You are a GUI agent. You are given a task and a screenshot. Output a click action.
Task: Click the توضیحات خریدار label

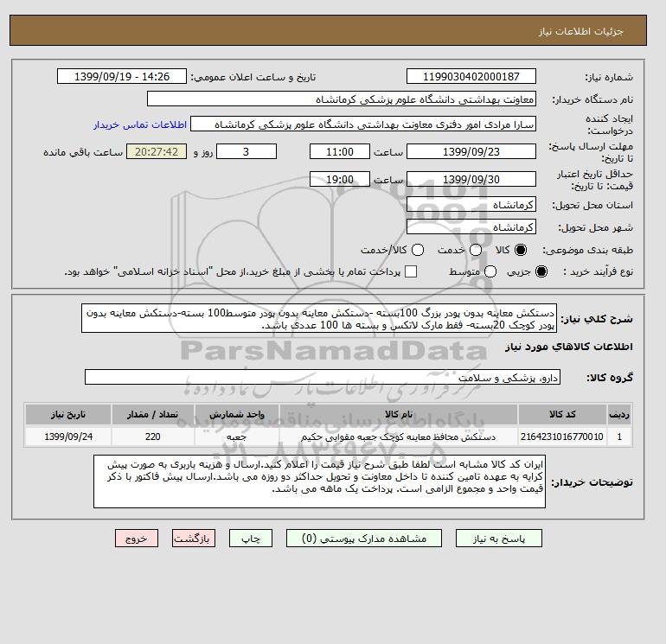(592, 482)
